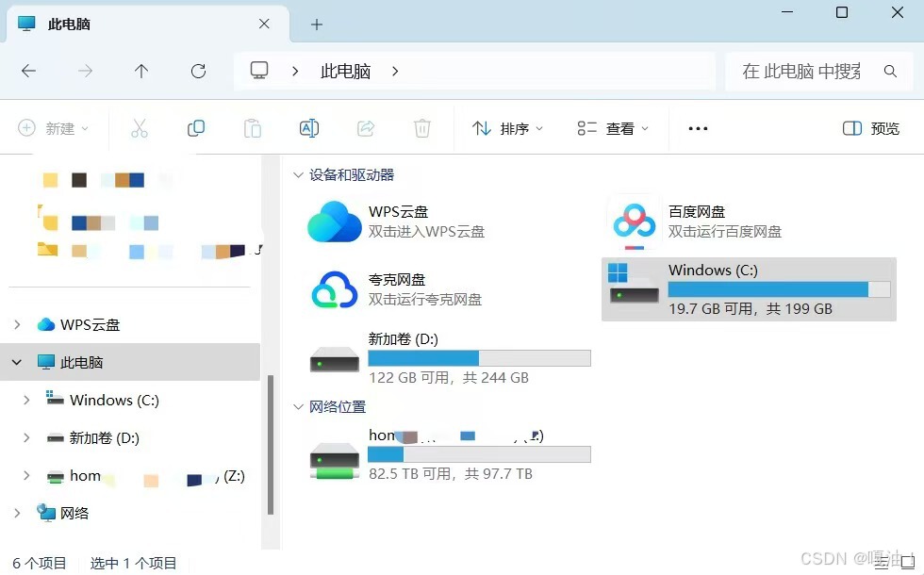Collapse the 设备和驱动器 section

click(x=298, y=174)
